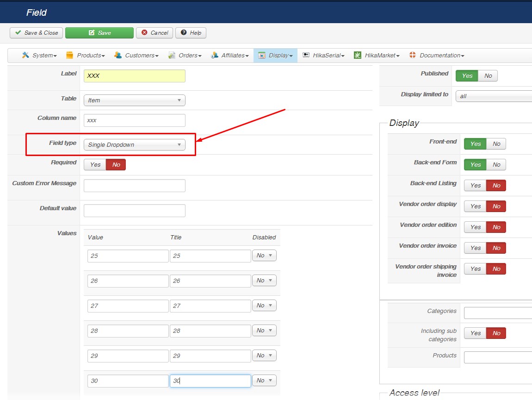Open Display limited to dropdown
This screenshot has height=400, width=532.
pos(494,96)
